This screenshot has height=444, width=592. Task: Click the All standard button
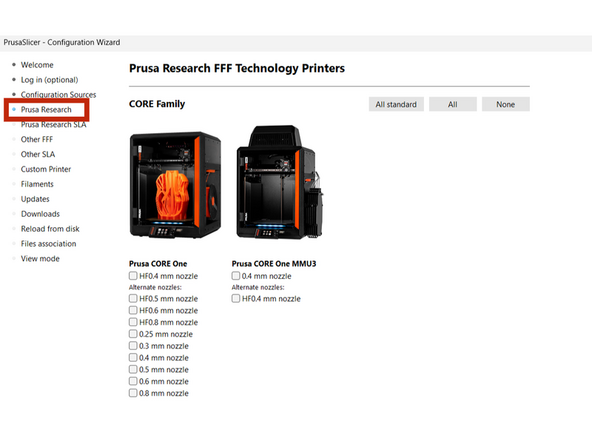(x=396, y=104)
